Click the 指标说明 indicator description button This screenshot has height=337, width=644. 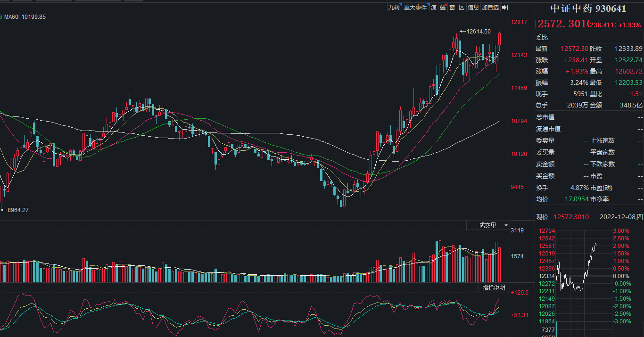pos(493,288)
